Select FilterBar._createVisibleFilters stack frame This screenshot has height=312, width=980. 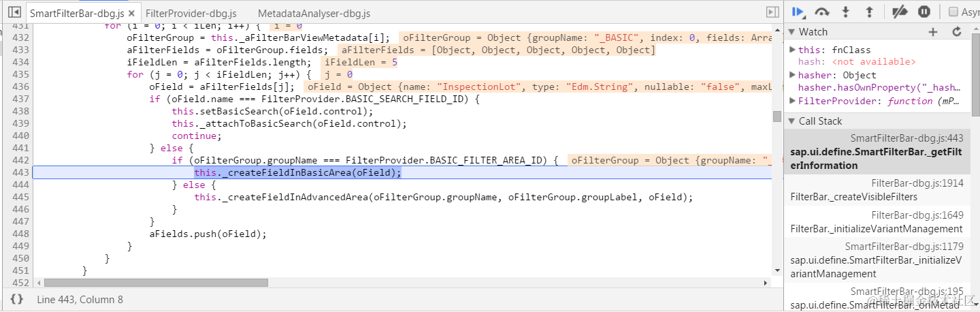877,190
